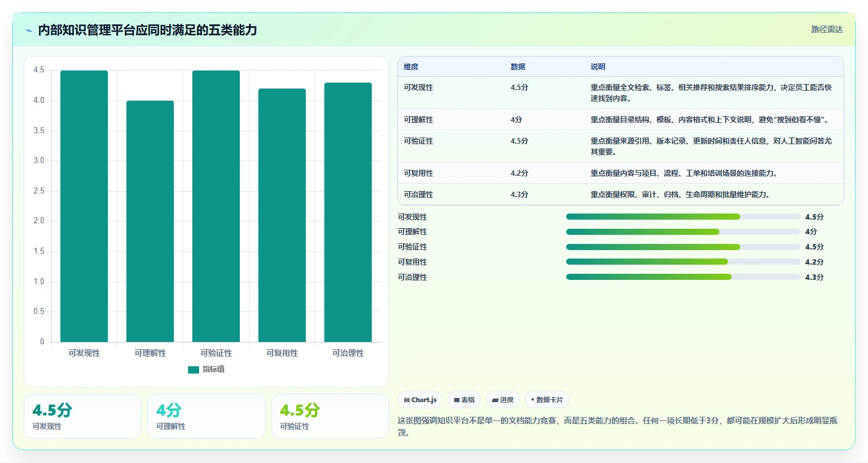This screenshot has width=868, height=463.
Task: Click the 数据卡片 tag chip
Action: tap(547, 400)
